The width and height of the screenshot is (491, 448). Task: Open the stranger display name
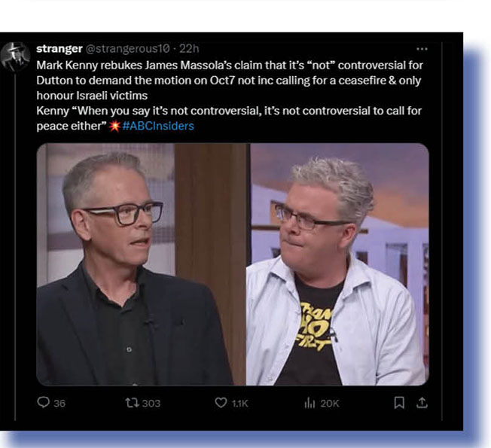(59, 48)
